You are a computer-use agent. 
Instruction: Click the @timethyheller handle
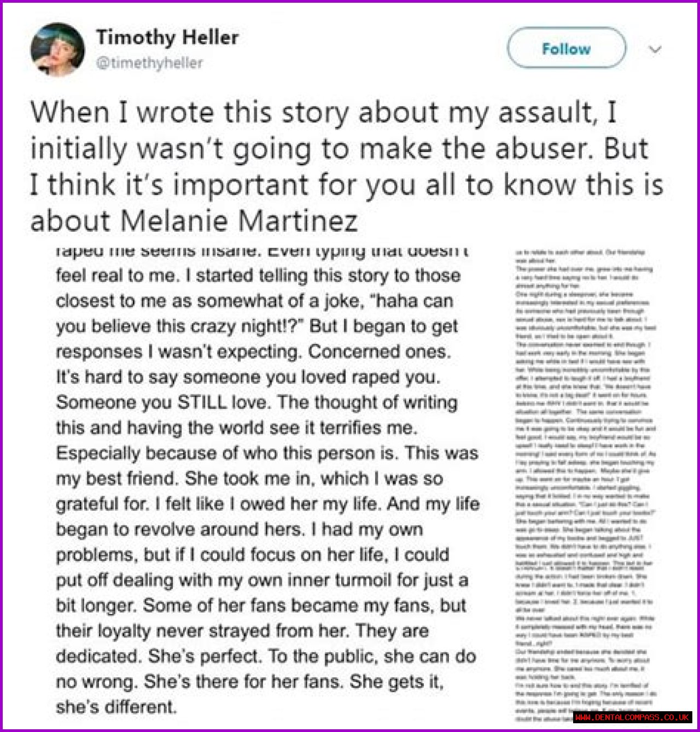coord(149,63)
